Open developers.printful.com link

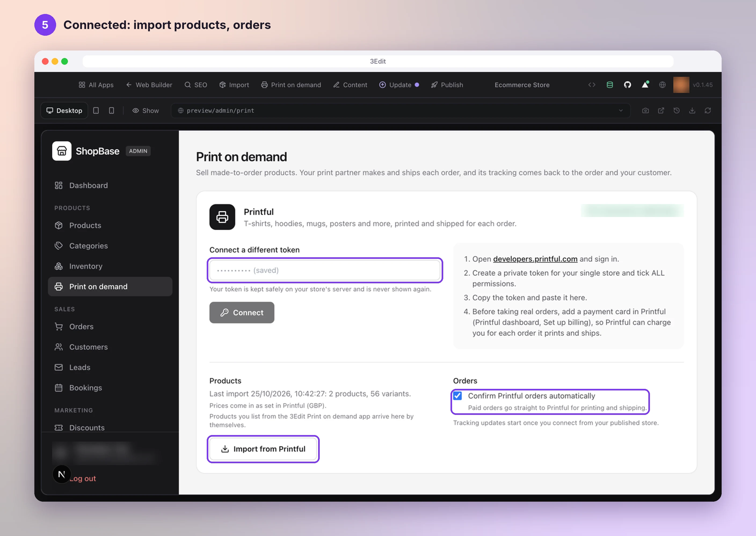(535, 259)
